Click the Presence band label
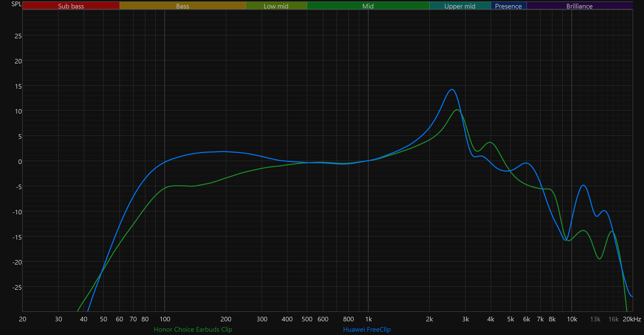The width and height of the screenshot is (644, 335). [508, 6]
